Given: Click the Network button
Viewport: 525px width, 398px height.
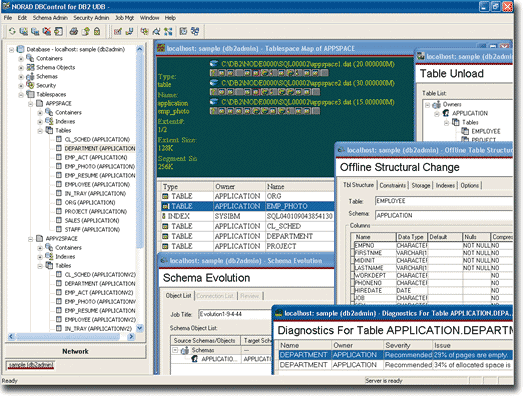Looking at the screenshot, I should (x=75, y=351).
